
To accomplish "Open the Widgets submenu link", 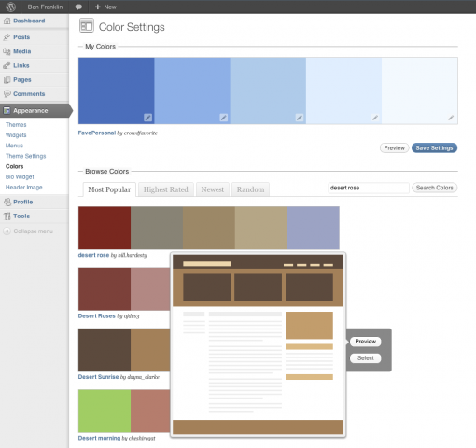I will pyautogui.click(x=16, y=135).
